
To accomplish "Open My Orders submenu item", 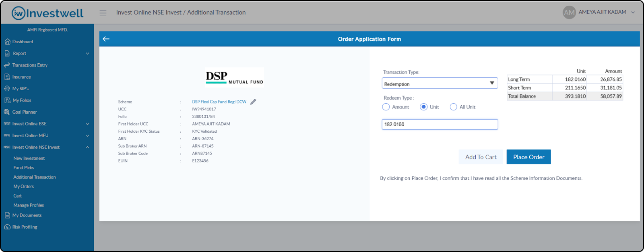I will pos(24,186).
